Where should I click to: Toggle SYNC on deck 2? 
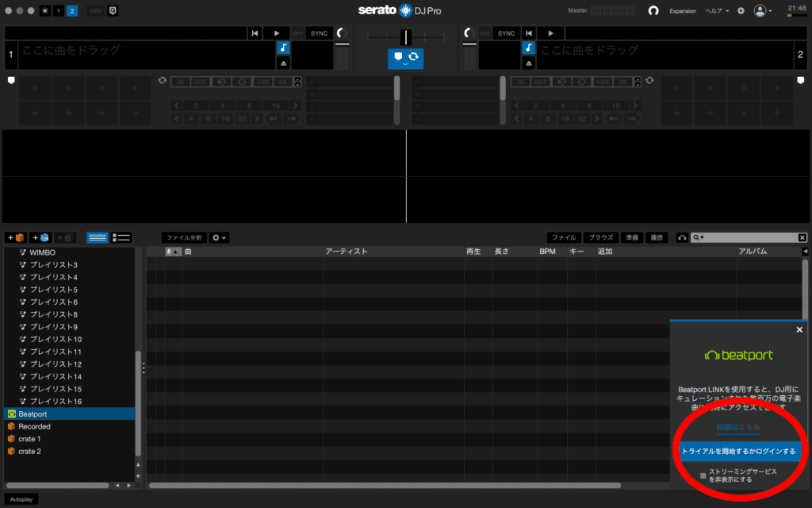[x=506, y=33]
